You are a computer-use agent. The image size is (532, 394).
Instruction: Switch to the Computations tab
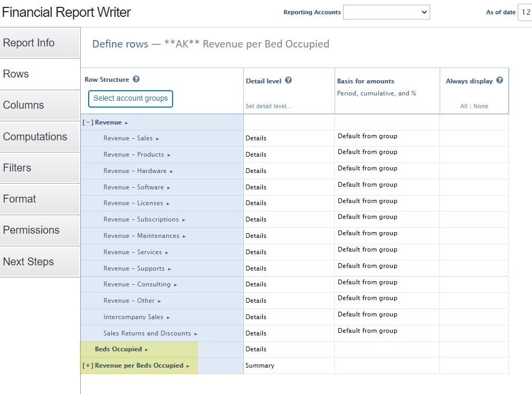tap(40, 137)
